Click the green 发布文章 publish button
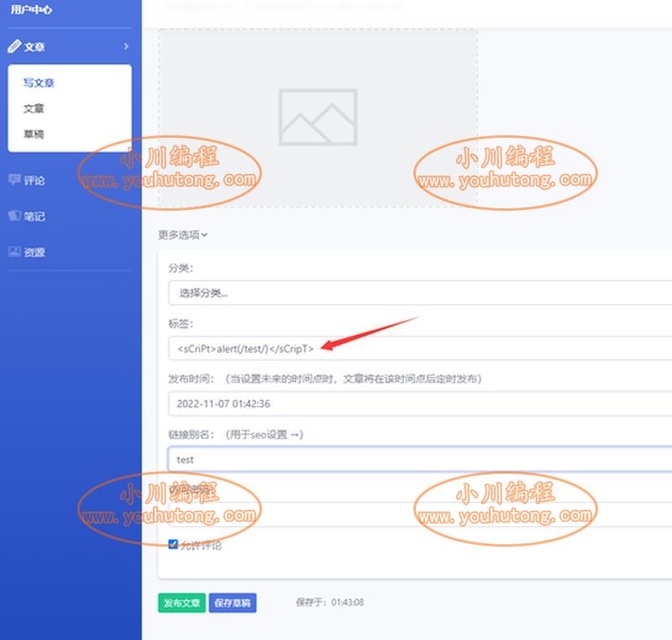Image resolution: width=672 pixels, height=640 pixels. 181,603
